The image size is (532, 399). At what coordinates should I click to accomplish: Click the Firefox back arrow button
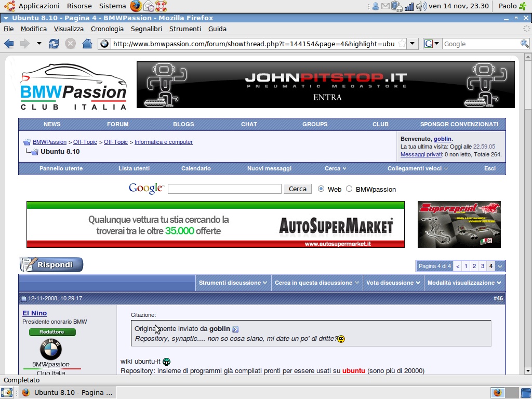coord(9,44)
